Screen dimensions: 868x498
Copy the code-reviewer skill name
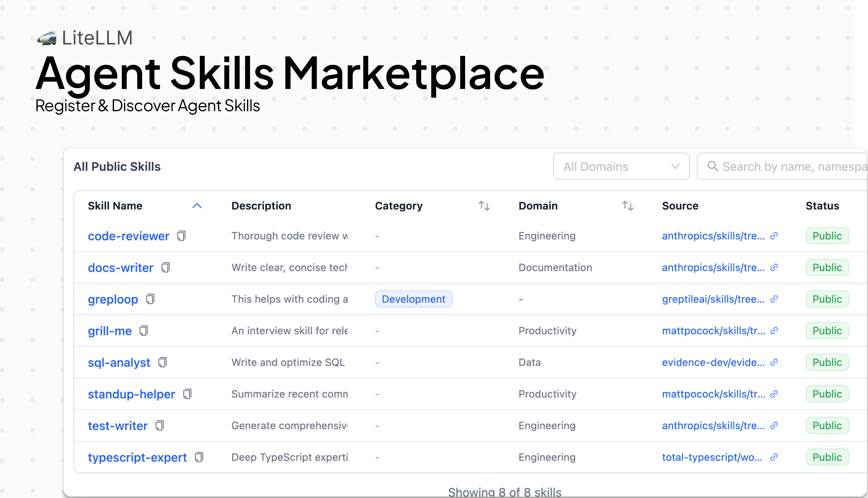(182, 236)
